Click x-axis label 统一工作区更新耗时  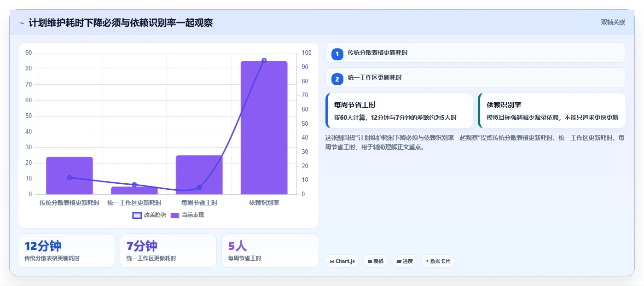coord(134,203)
